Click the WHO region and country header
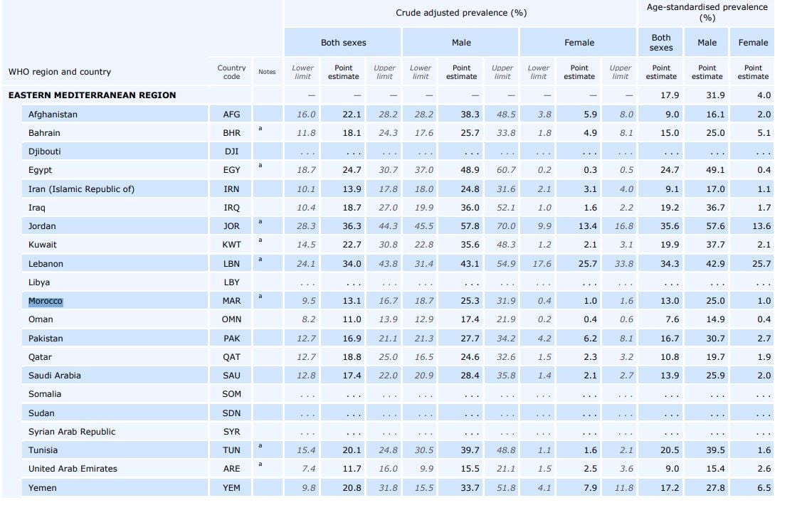 click(60, 72)
